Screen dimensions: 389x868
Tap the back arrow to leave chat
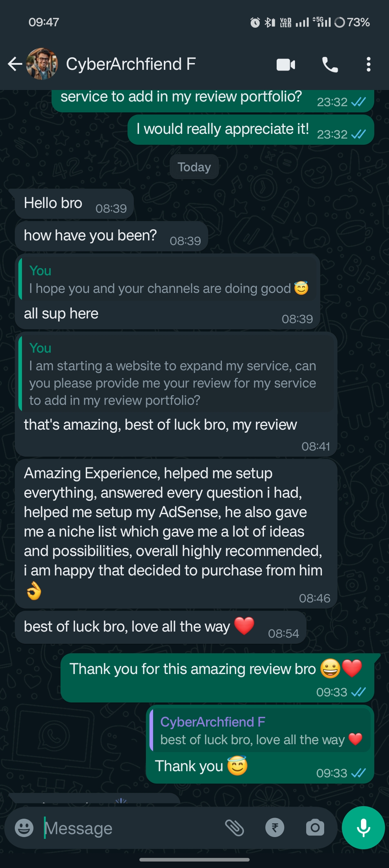point(15,64)
